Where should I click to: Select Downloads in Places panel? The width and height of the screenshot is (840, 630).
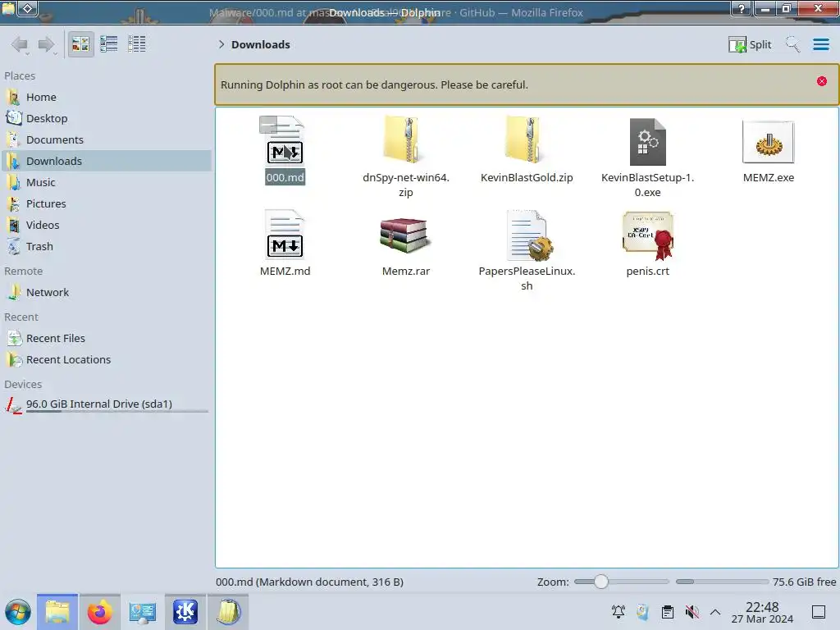tap(106, 162)
